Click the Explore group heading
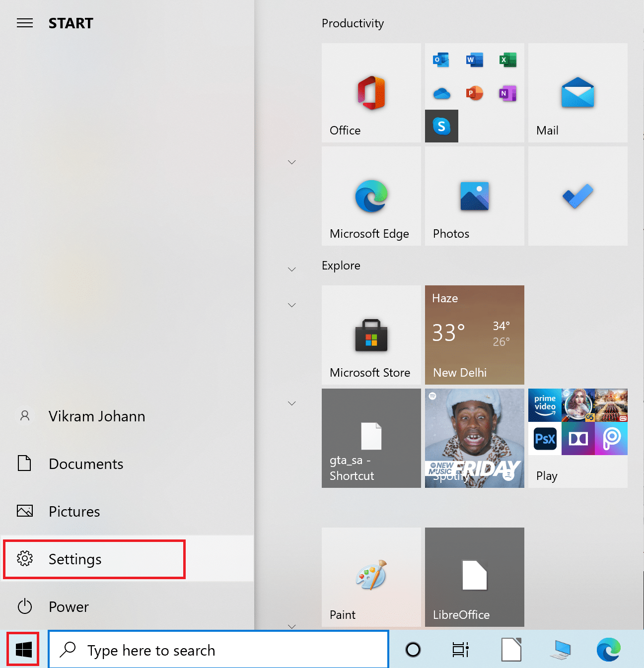The width and height of the screenshot is (644, 668). point(341,266)
